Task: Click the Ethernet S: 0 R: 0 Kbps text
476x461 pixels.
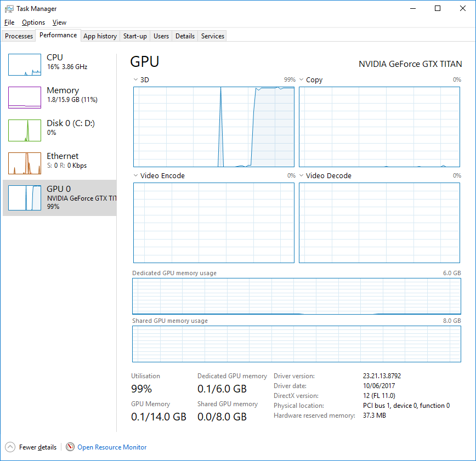Action: click(x=67, y=166)
